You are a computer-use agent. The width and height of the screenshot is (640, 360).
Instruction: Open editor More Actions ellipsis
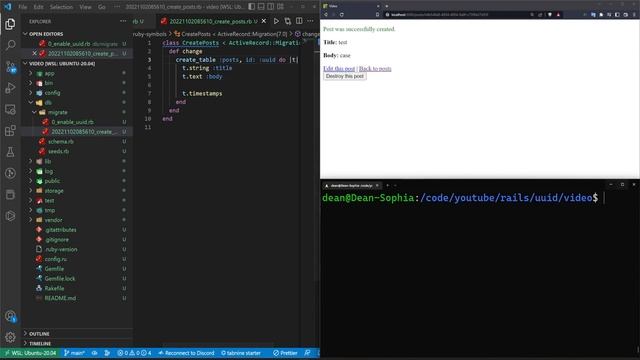[x=311, y=21]
